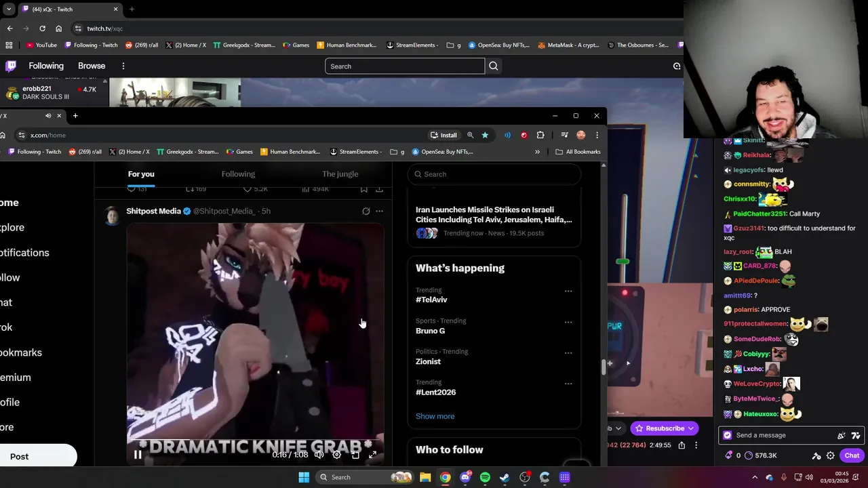The height and width of the screenshot is (488, 868).
Task: Click the zoom magnifier icon in X address bar
Action: pos(470,135)
